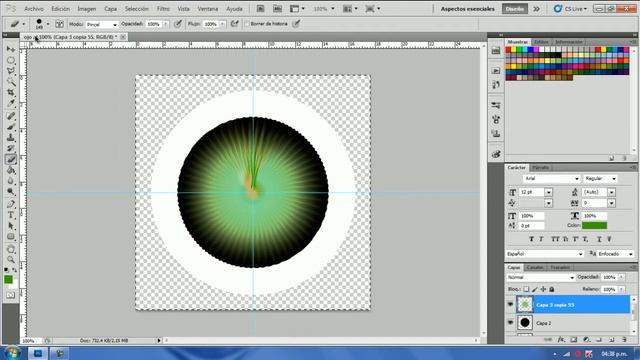Select the Zoom tool in toolbox
Image resolution: width=640 pixels, height=360 pixels.
pos(11,260)
